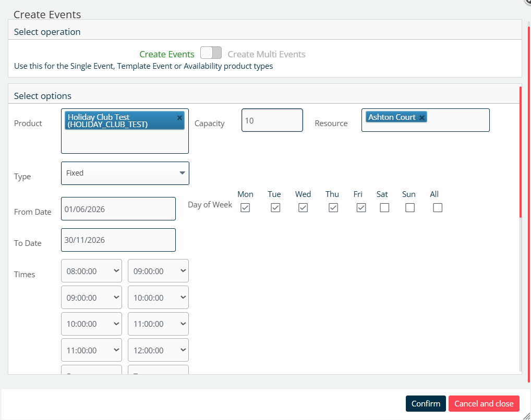Uncheck the Wed checkbox
This screenshot has height=420, width=531.
[x=303, y=207]
